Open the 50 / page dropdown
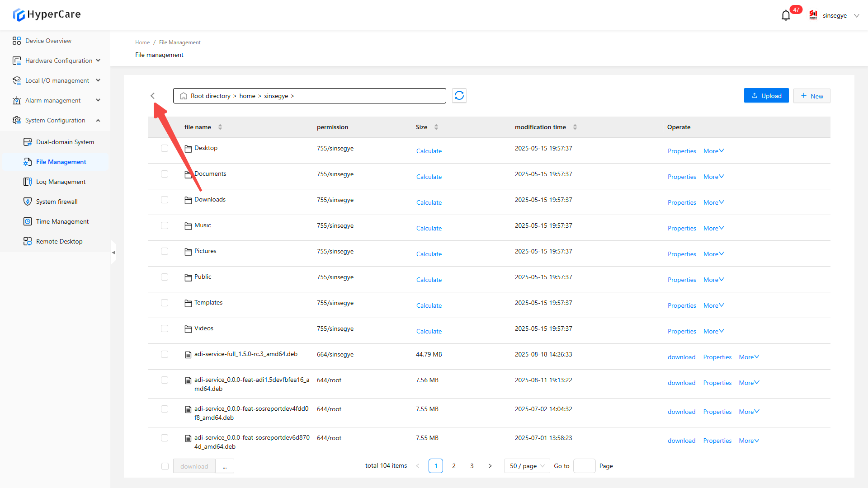 click(x=527, y=466)
